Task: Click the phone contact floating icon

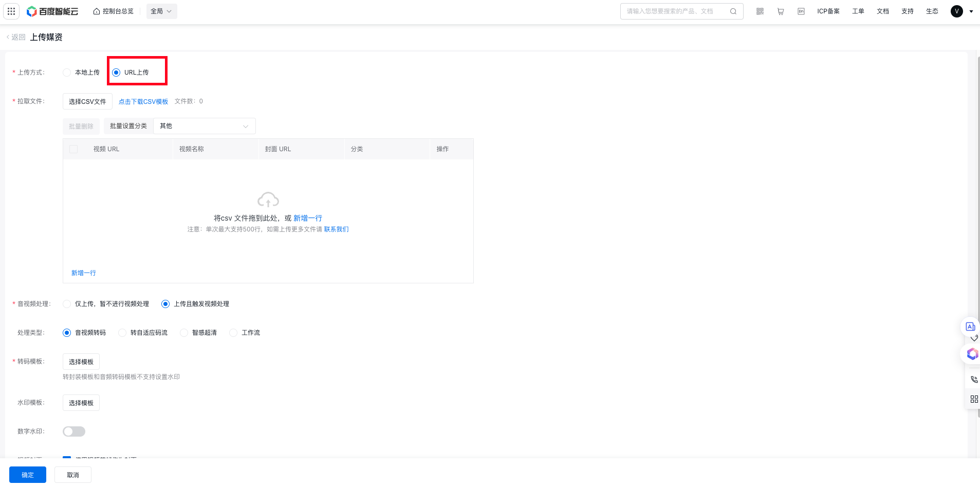Action: coord(974,380)
